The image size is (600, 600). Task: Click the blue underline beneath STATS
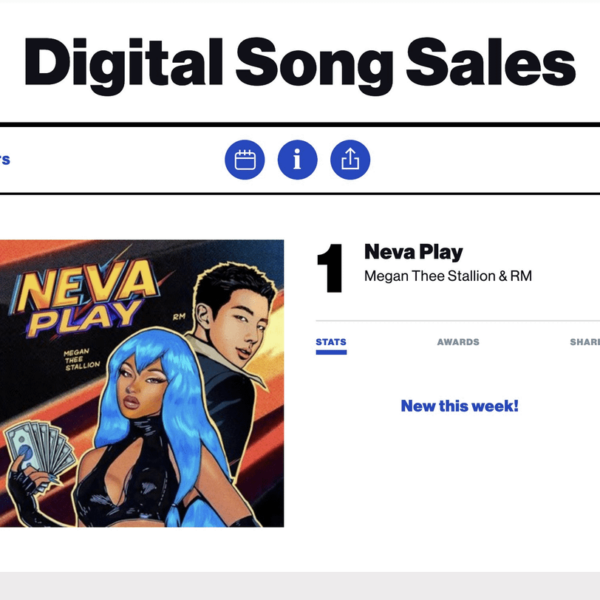click(331, 352)
